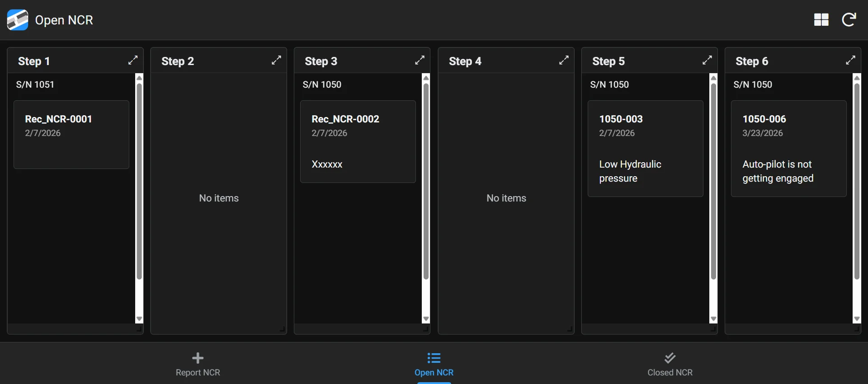
Task: Click S/N 1050 label in Step 5
Action: (x=609, y=84)
